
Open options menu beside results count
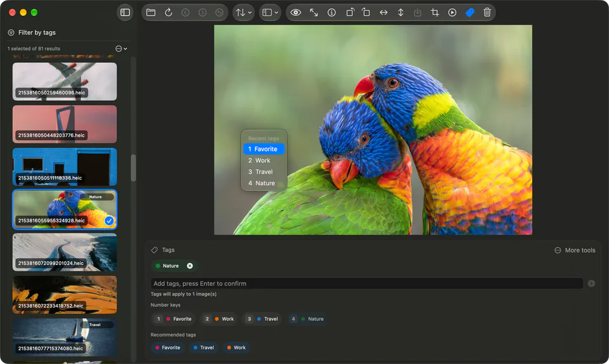121,48
